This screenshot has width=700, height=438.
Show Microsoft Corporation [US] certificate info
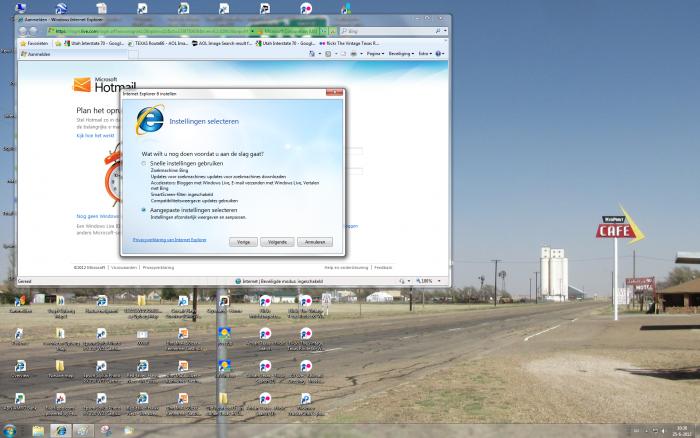(288, 31)
